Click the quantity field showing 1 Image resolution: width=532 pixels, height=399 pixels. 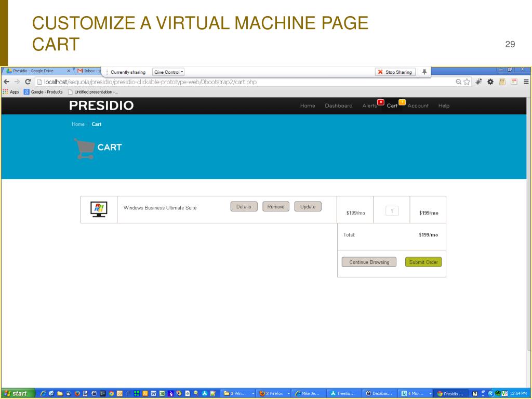(x=392, y=211)
